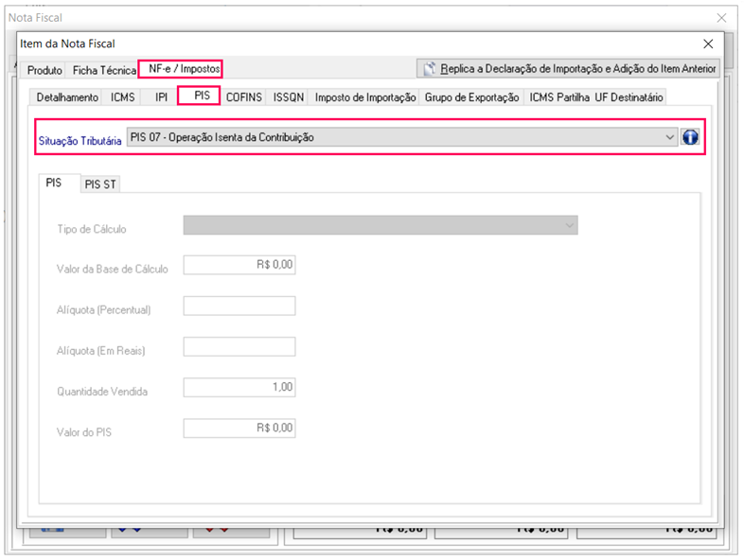Click the Quantidade Vendida input field

239,388
